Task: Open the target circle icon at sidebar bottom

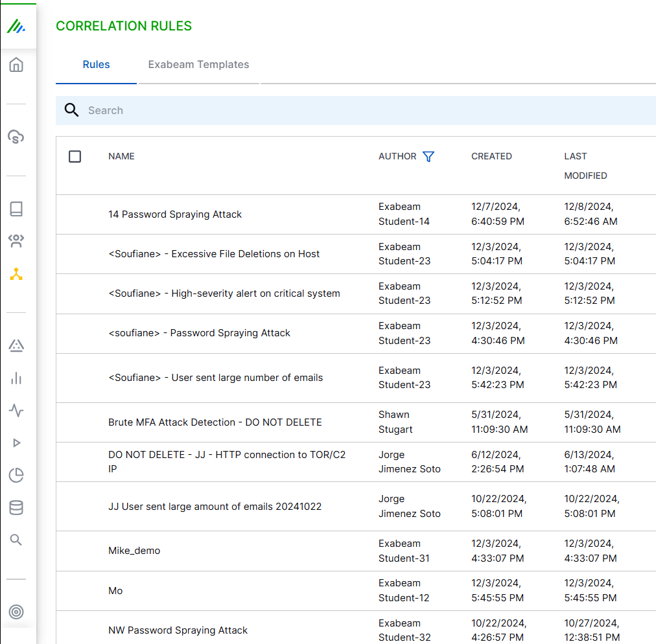Action: tap(16, 612)
